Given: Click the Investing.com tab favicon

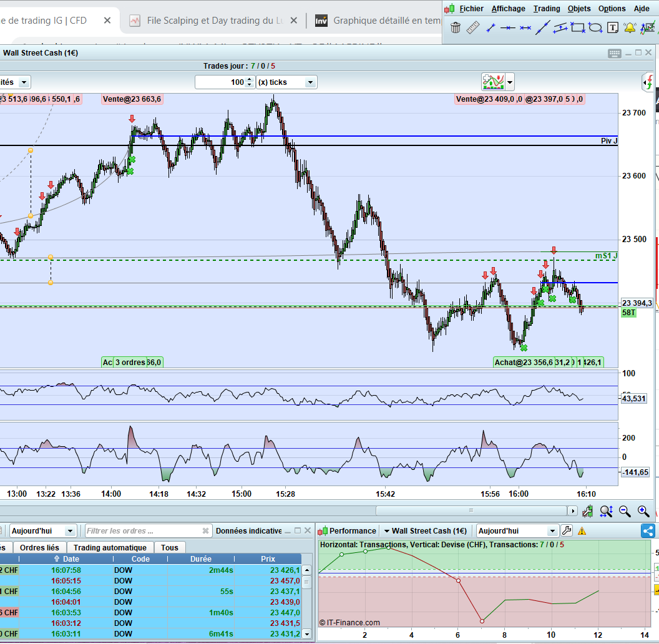Looking at the screenshot, I should click(321, 20).
